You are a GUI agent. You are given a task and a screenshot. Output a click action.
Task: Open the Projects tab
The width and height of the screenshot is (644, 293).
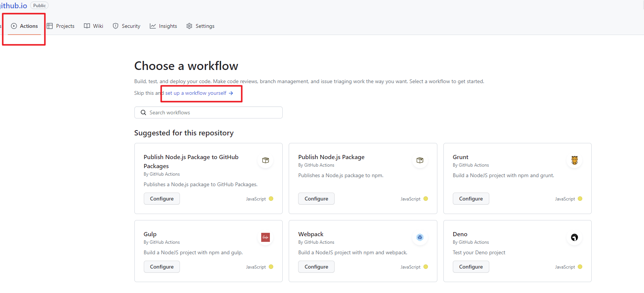coord(61,26)
